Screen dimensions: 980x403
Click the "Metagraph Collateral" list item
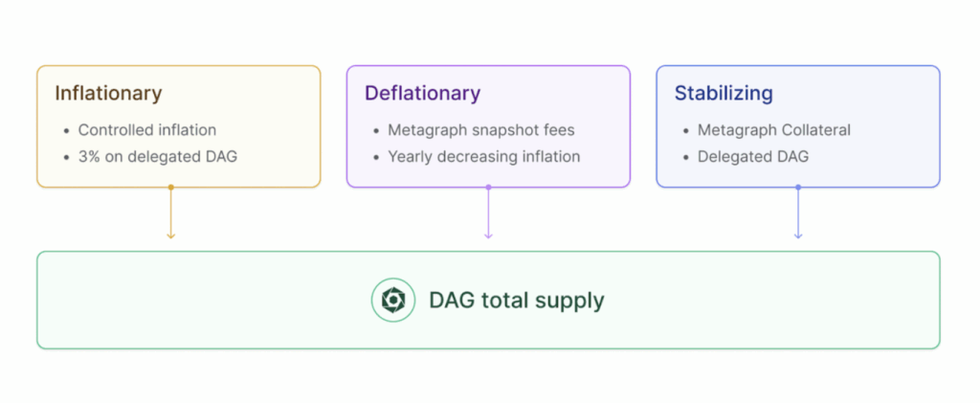tap(773, 130)
